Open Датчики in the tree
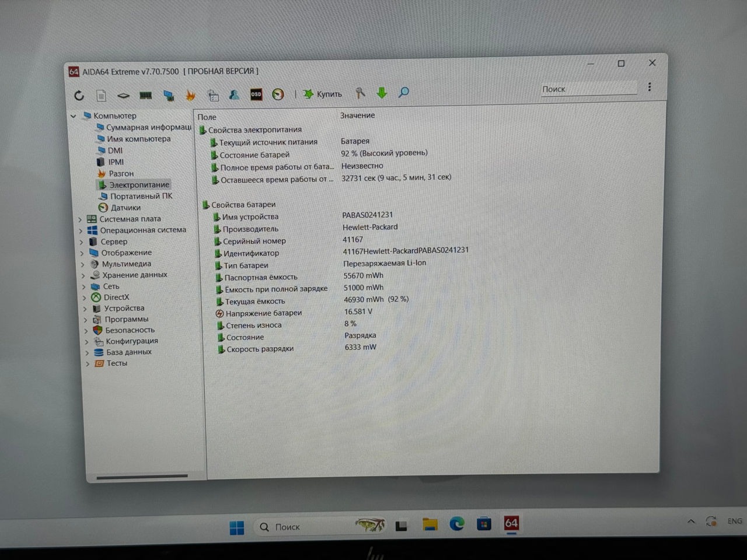The height and width of the screenshot is (560, 747). (x=120, y=208)
